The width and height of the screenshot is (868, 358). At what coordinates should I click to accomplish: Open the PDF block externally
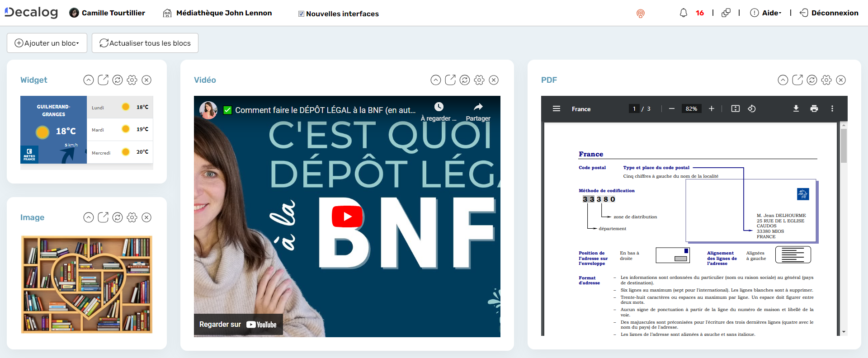point(797,80)
